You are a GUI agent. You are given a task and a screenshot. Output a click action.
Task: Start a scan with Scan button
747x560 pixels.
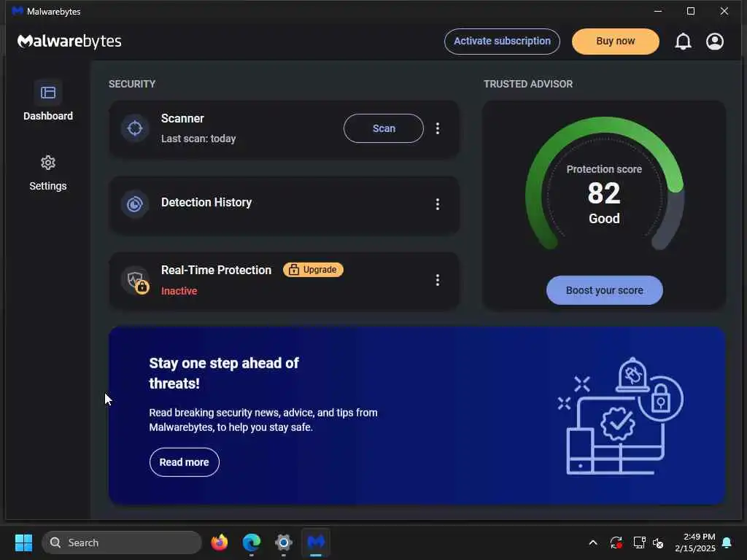pos(384,128)
